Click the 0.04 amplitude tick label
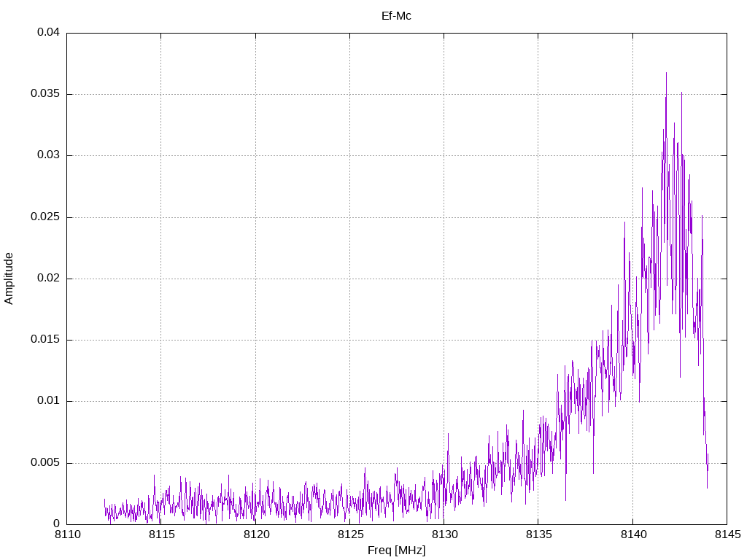The height and width of the screenshot is (560, 747). (48, 33)
